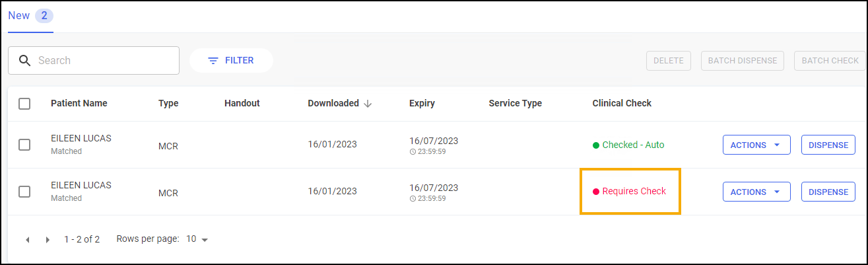Click the filter lines icon
868x265 pixels.
213,61
